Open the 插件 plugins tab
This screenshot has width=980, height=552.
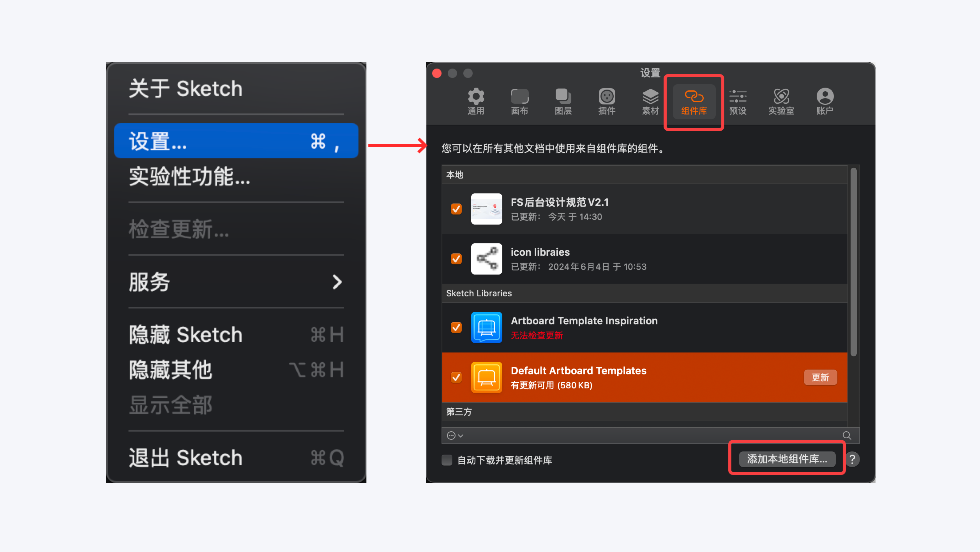click(607, 101)
